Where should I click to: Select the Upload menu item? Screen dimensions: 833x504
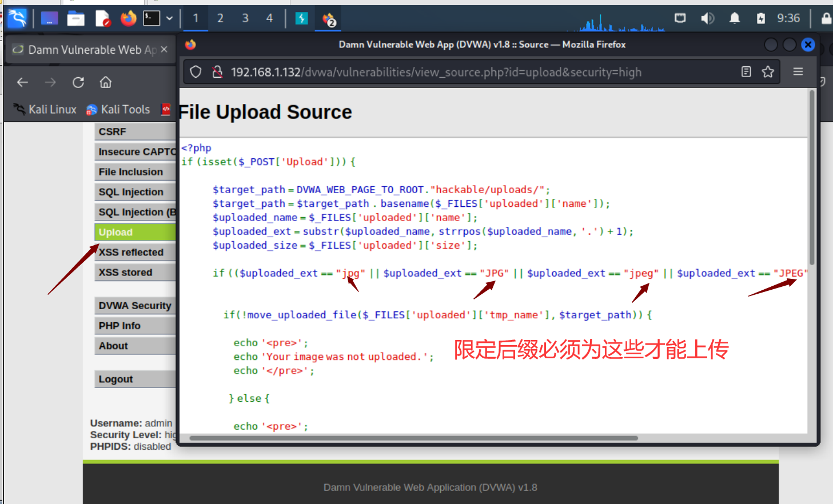coord(135,232)
